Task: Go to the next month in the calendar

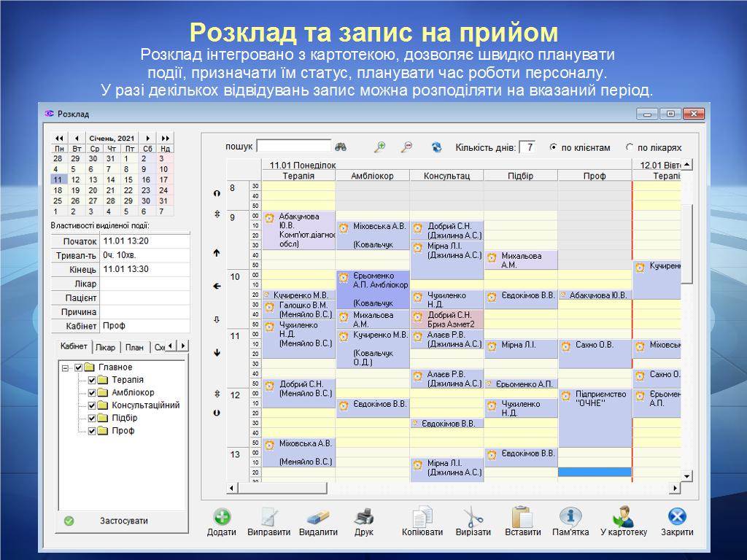Action: pyautogui.click(x=148, y=138)
